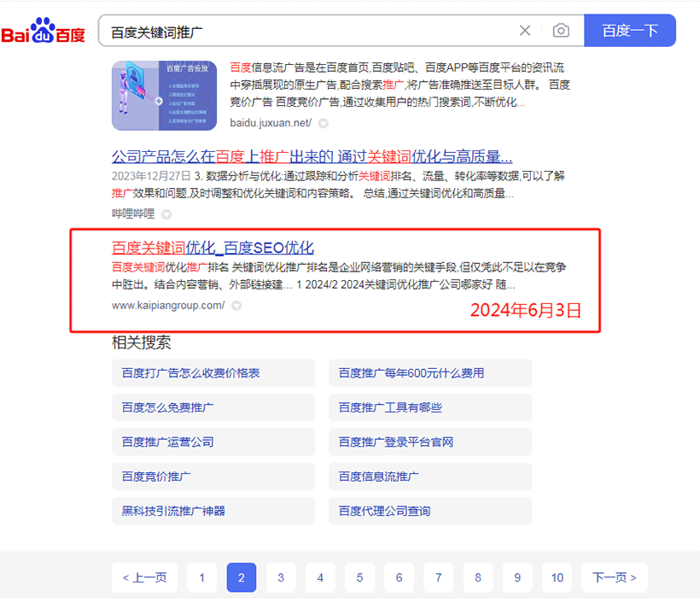This screenshot has width=700, height=603.
Task: Select results page 1
Action: 202,577
